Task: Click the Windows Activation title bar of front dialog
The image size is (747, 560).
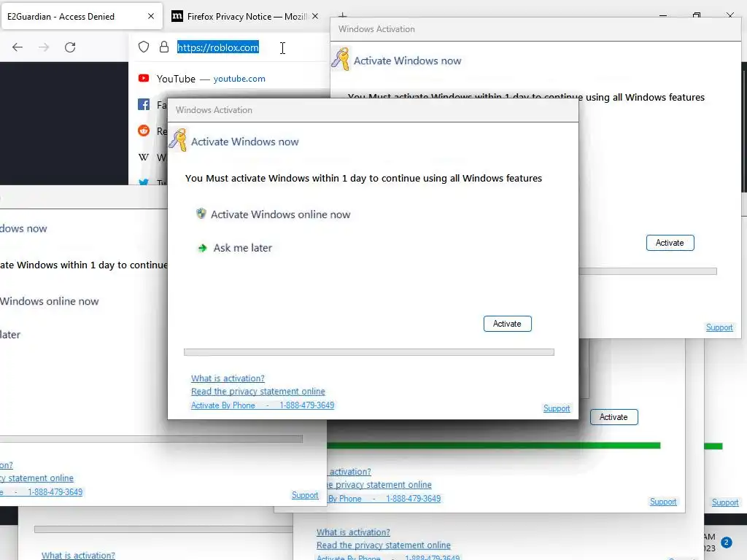Action: tap(373, 110)
